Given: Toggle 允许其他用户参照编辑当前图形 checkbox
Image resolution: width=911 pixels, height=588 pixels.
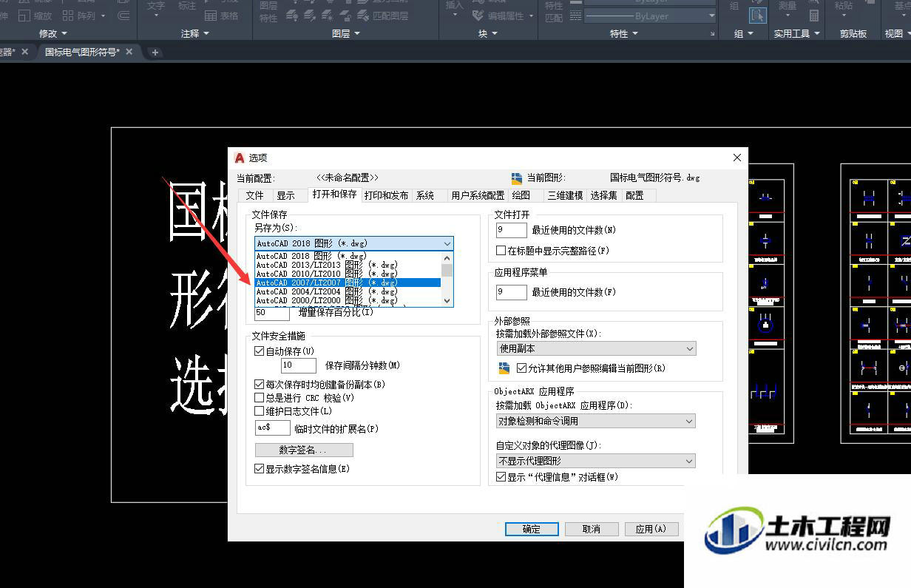Looking at the screenshot, I should click(x=522, y=368).
